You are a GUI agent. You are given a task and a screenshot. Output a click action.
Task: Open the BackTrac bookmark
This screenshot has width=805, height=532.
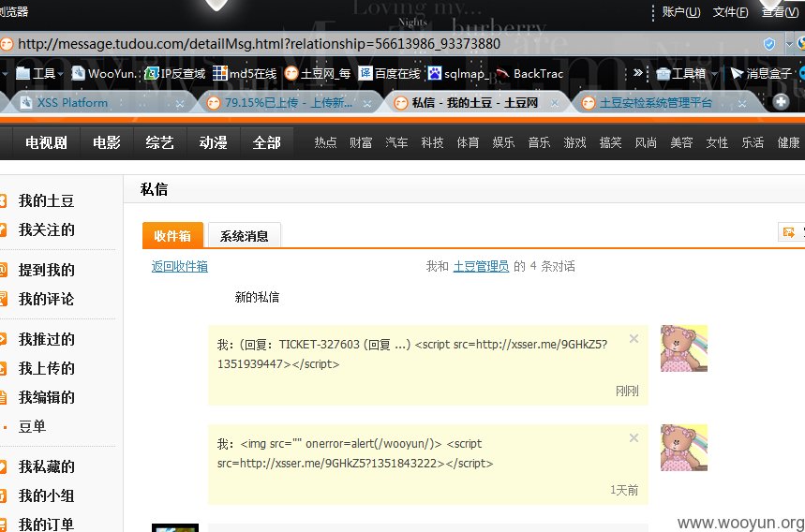coord(529,74)
